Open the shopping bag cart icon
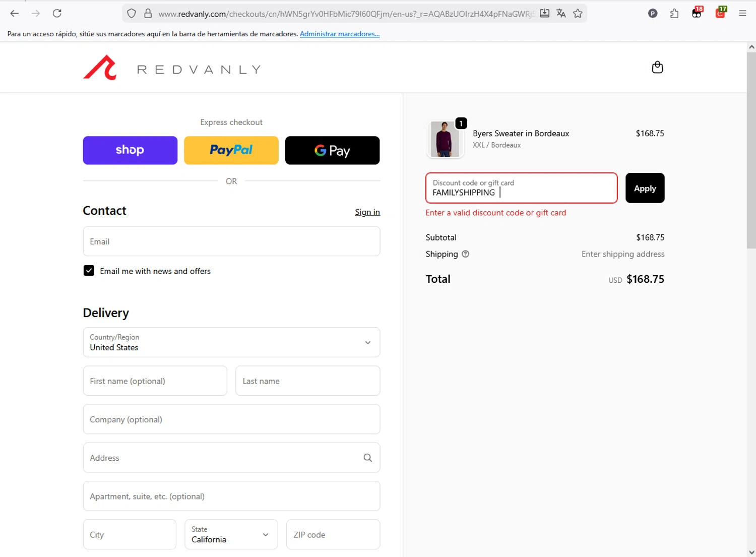The width and height of the screenshot is (756, 557). click(x=657, y=67)
